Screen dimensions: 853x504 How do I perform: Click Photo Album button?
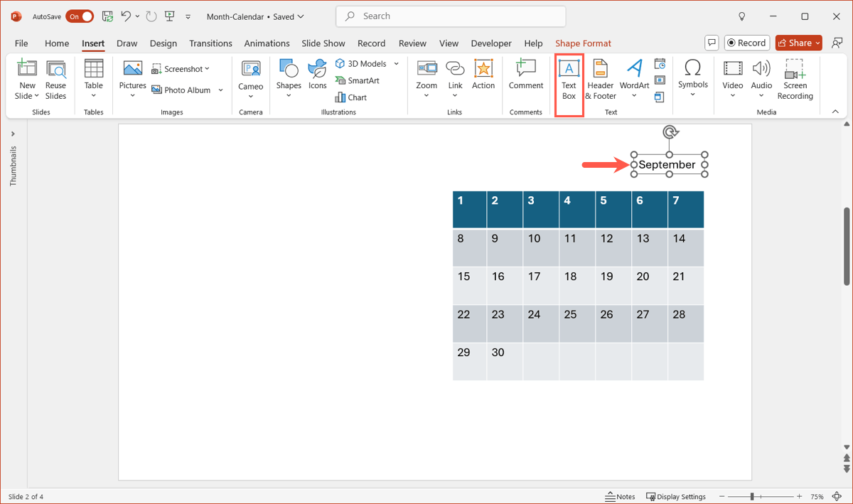[x=181, y=90]
